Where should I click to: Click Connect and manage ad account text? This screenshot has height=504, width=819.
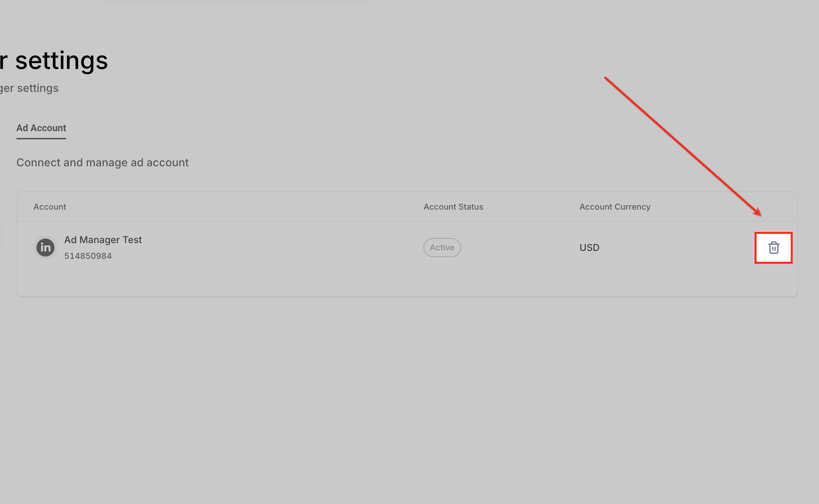102,163
